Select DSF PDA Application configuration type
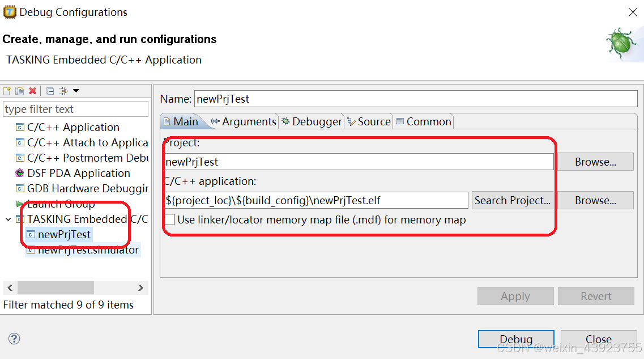The height and width of the screenshot is (359, 644). (x=73, y=173)
